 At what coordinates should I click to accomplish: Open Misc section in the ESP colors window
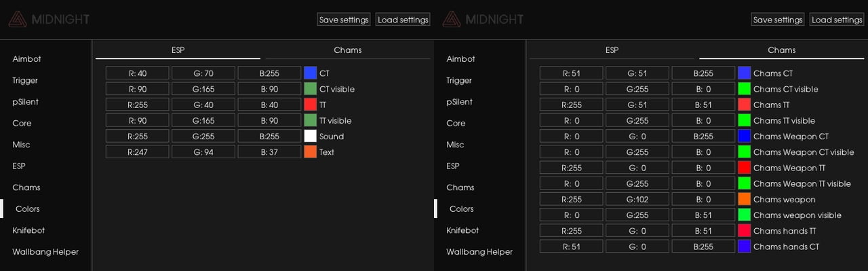coord(21,145)
